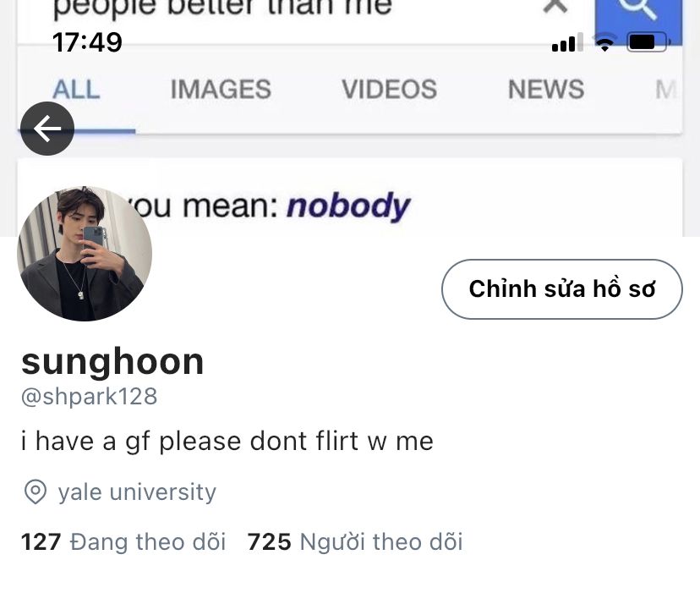
Task: Select the ALL tab
Action: click(x=76, y=89)
